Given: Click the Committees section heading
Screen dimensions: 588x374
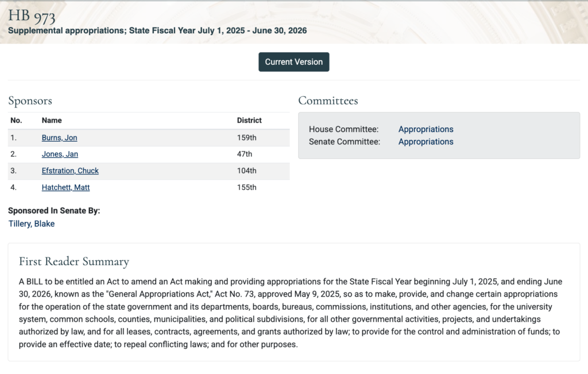Looking at the screenshot, I should click(x=328, y=101).
